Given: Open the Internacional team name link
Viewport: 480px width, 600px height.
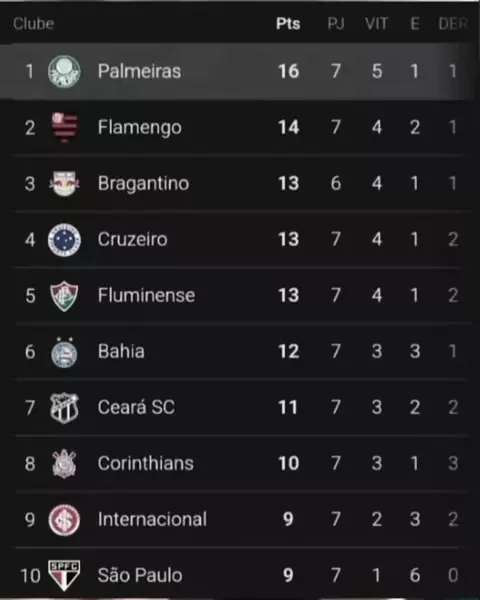Looking at the screenshot, I should (x=152, y=519).
